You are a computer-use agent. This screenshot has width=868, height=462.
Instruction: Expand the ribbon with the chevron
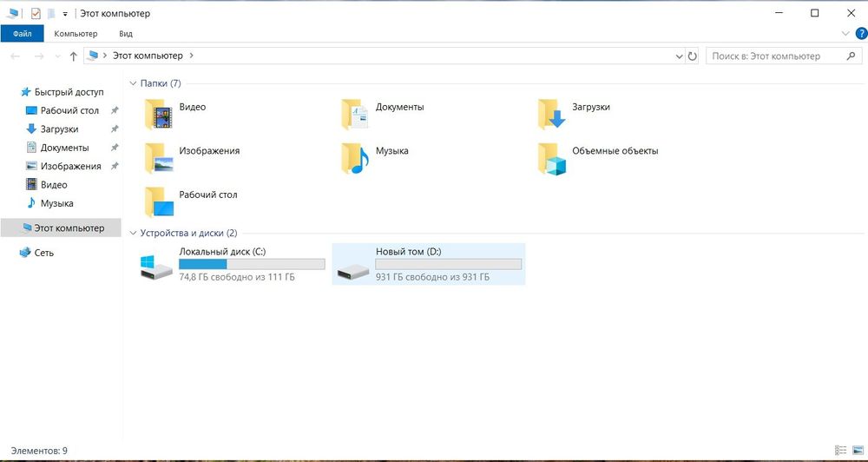(845, 33)
